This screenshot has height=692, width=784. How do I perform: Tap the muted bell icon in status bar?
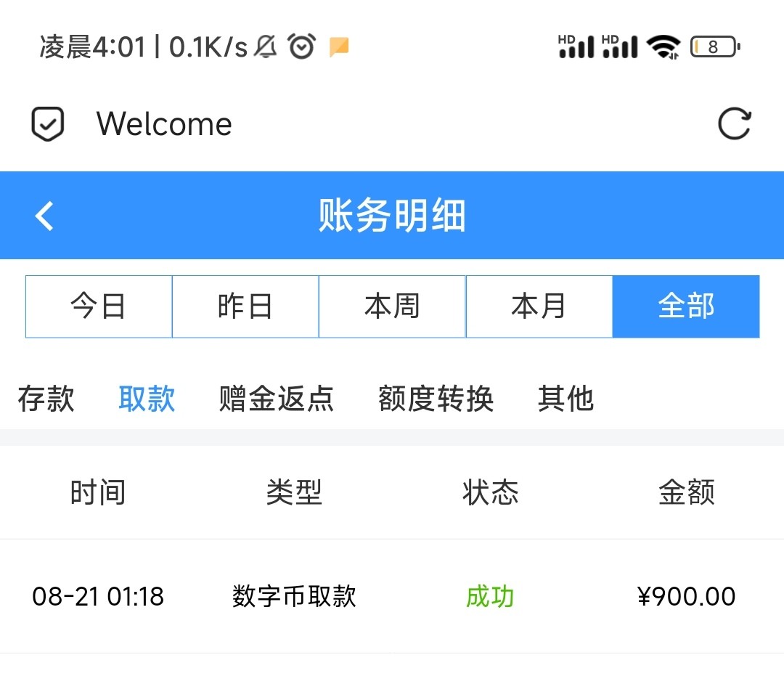pos(266,47)
